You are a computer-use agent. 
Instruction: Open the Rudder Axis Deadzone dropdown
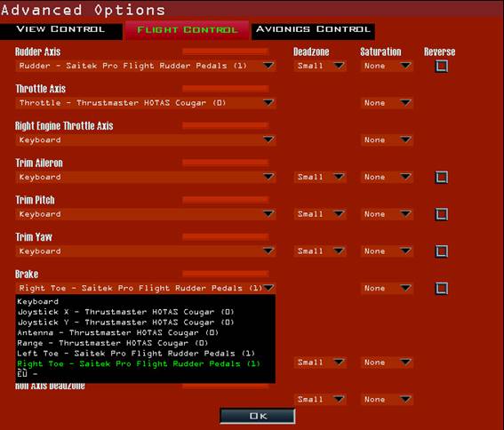click(x=320, y=66)
